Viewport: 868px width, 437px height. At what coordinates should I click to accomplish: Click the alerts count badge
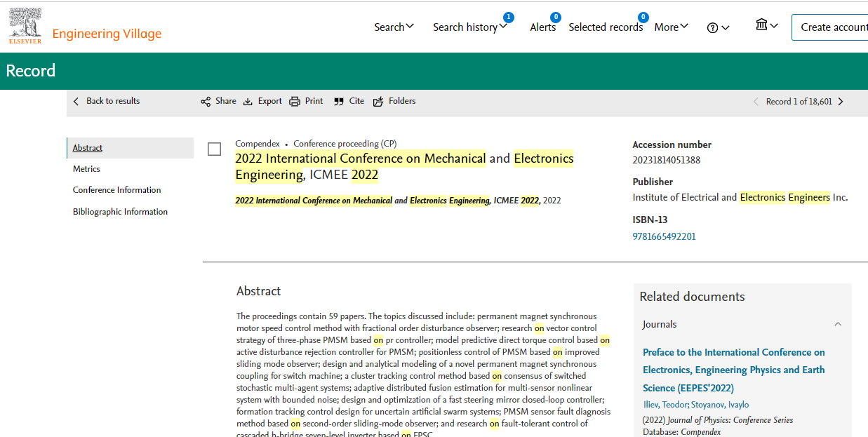point(556,17)
